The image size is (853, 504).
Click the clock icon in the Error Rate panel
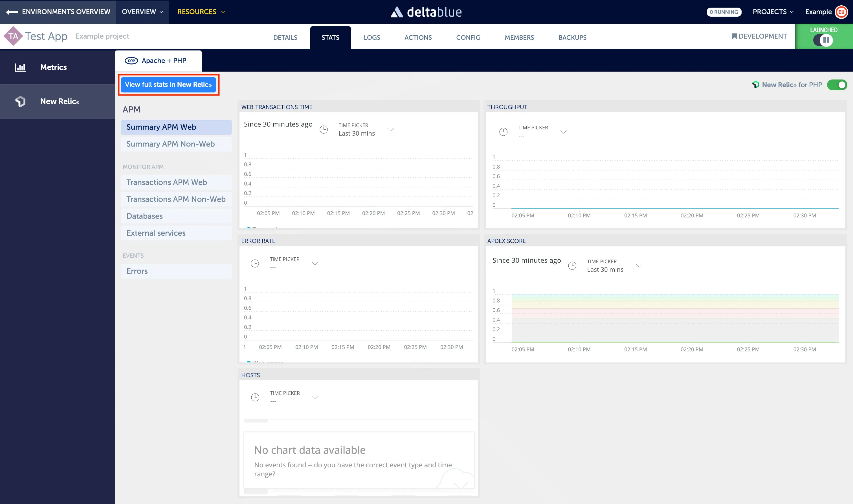click(255, 263)
